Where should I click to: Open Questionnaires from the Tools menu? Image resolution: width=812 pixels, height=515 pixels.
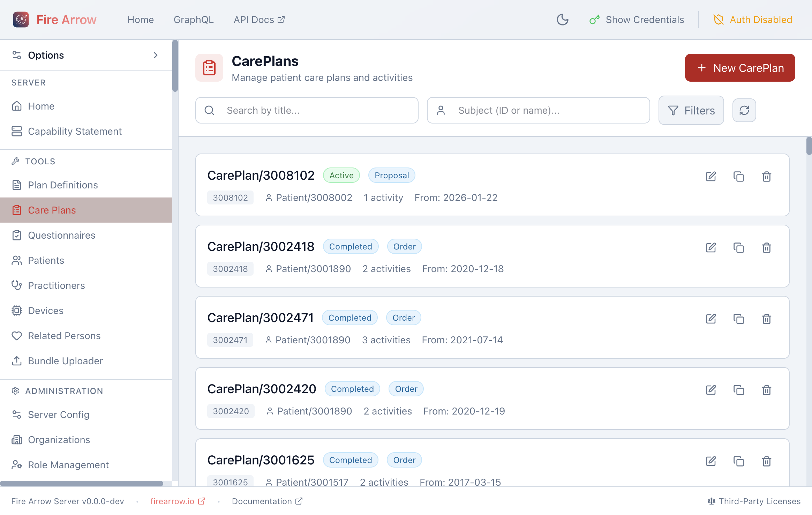coord(61,235)
